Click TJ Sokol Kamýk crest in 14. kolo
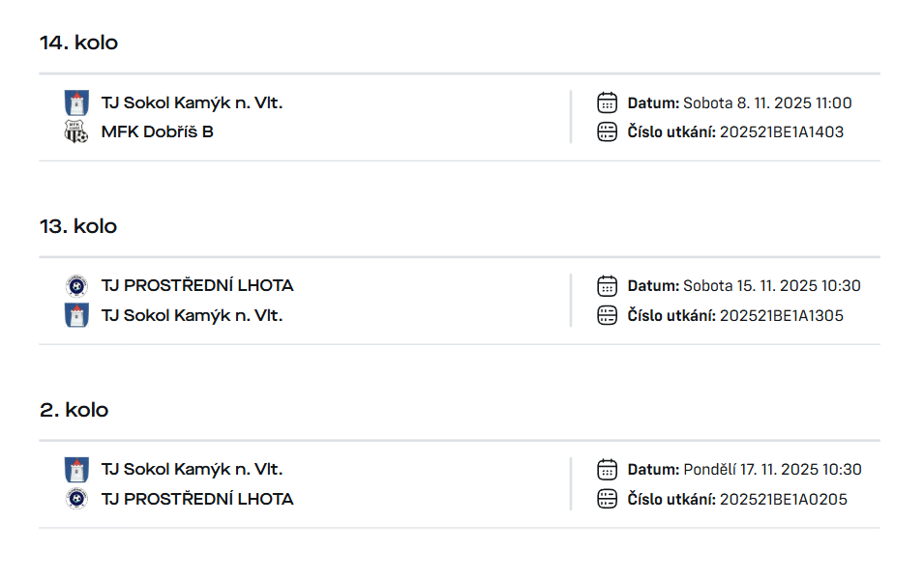The width and height of the screenshot is (924, 581). click(76, 102)
